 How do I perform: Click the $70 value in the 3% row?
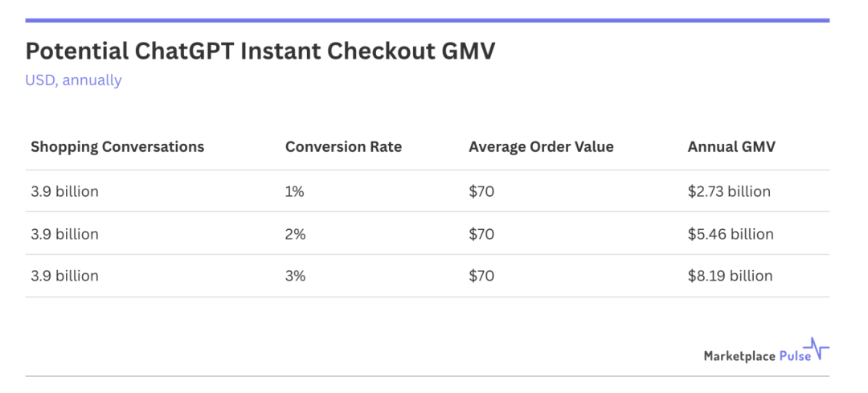tap(481, 276)
